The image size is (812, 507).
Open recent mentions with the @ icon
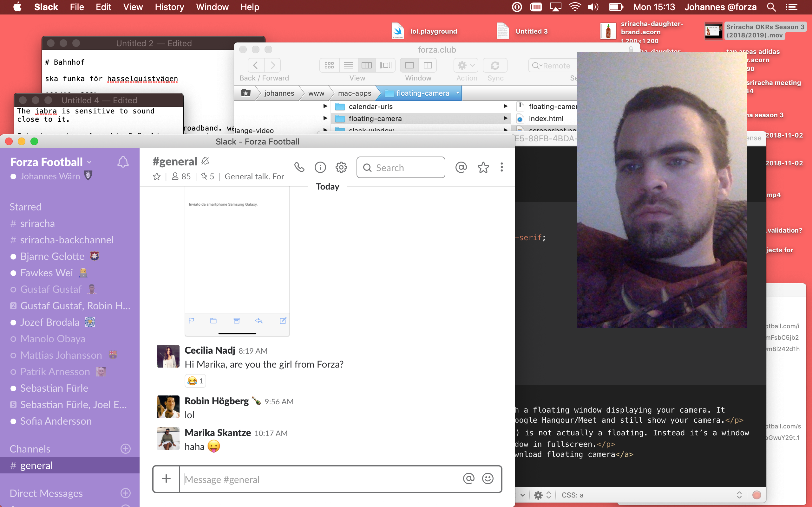tap(461, 167)
